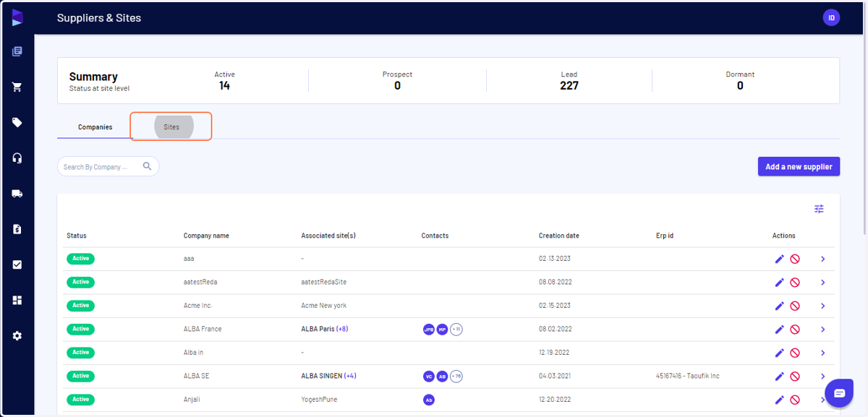Click the JPB contact badge
Viewport: 868px width, 417px height.
429,330
